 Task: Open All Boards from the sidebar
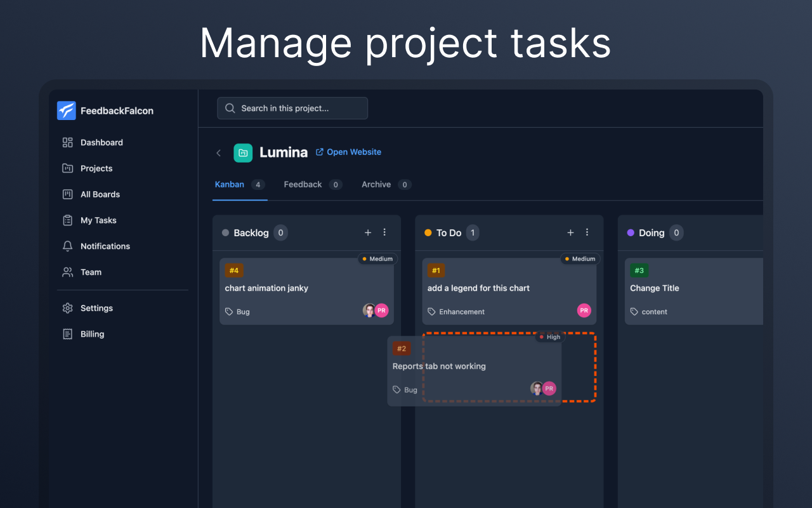68,194
